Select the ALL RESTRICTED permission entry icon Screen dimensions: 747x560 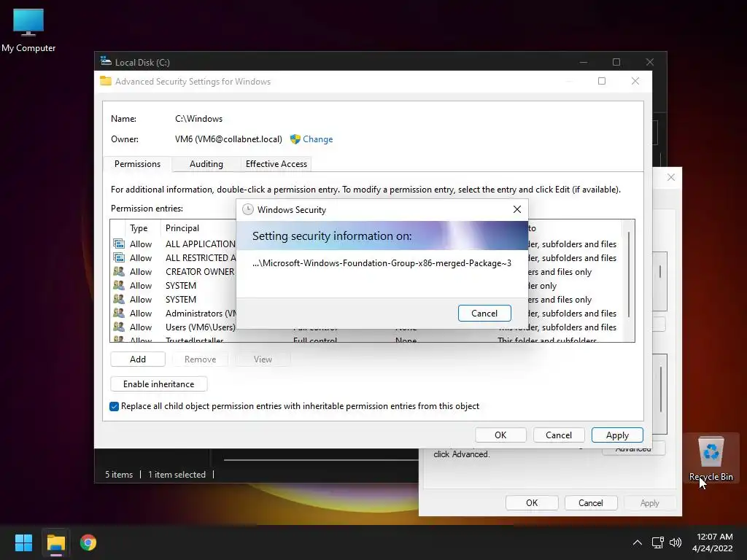point(119,257)
